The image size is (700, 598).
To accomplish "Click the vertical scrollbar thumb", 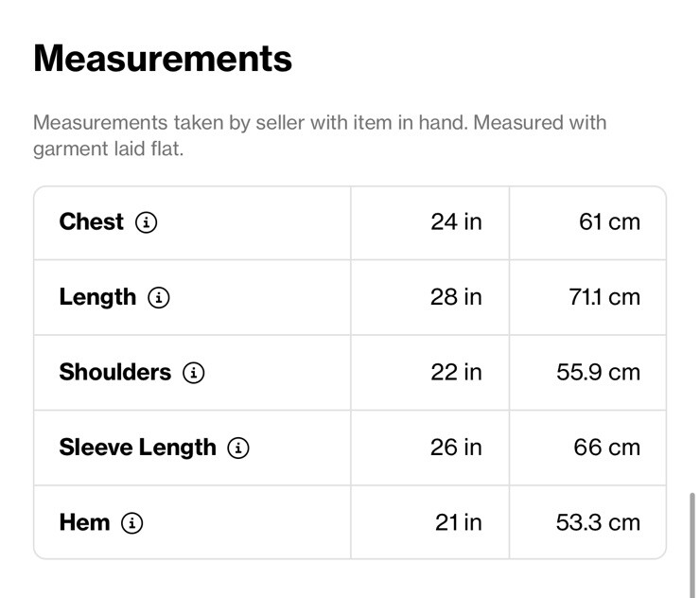I will (x=691, y=545).
